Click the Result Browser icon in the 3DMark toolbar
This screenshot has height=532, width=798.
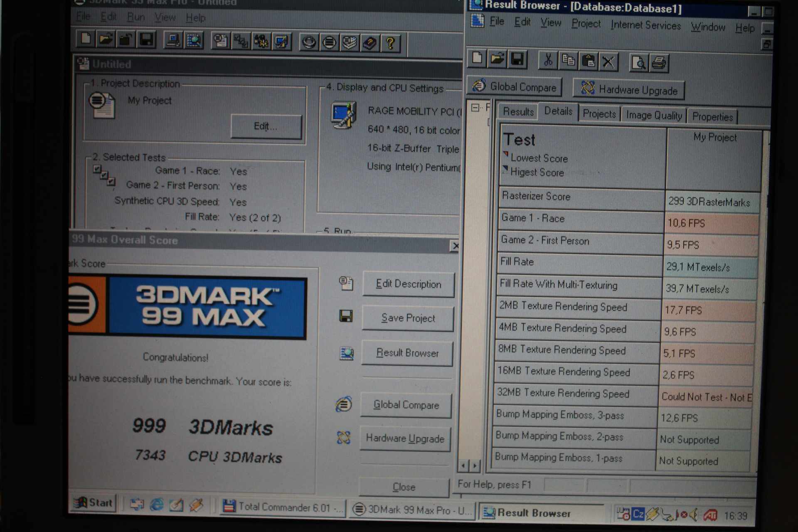coord(193,41)
